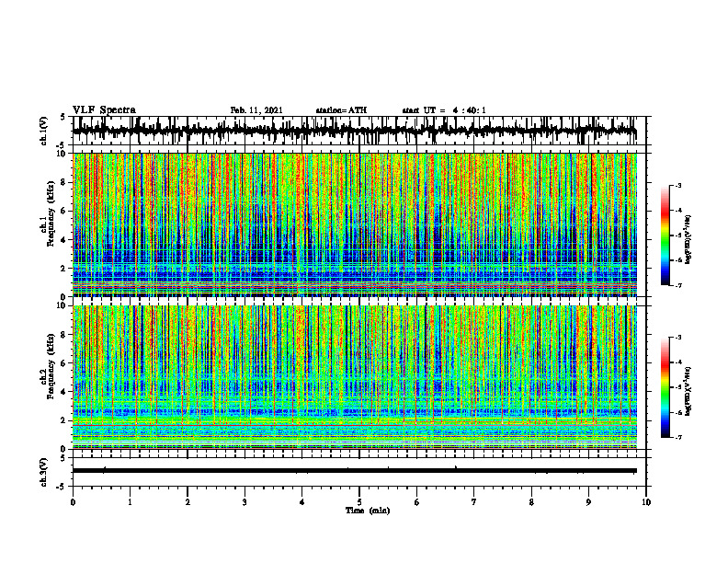This screenshot has width=728, height=563.
Task: Click the "4" kHz tick on ch.2 axis
Action: coord(64,392)
